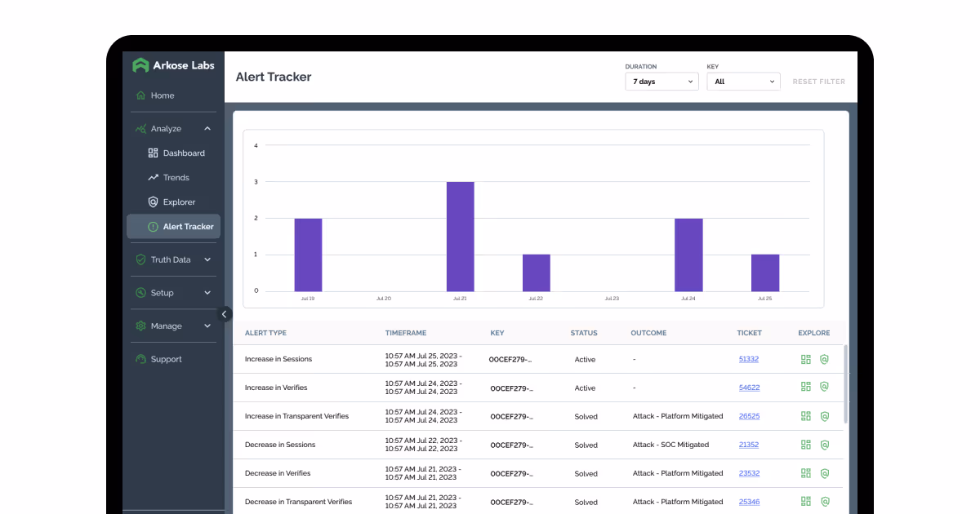Open the Key All dropdown

743,82
